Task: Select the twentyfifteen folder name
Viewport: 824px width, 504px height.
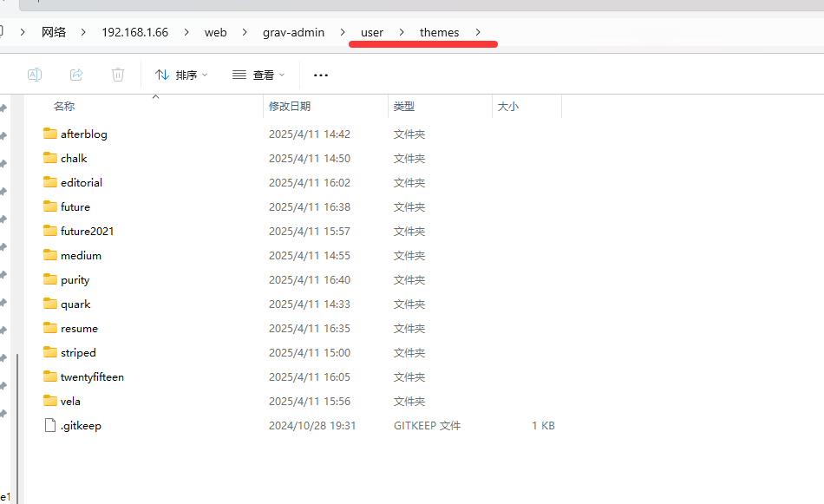Action: point(92,376)
